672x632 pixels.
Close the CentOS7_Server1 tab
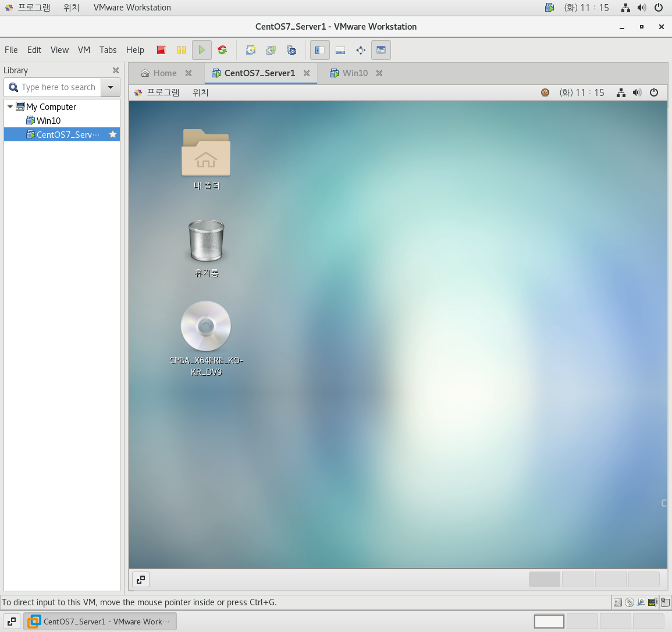[307, 73]
